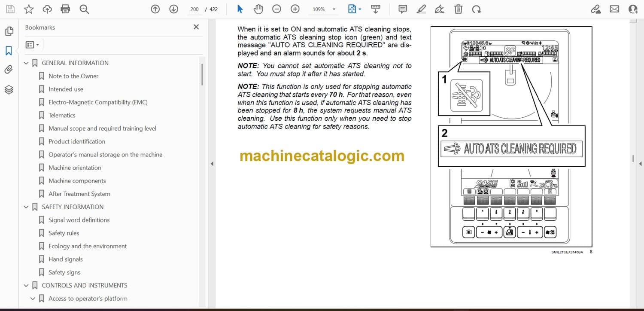This screenshot has height=311, width=644.
Task: Open the zoom level dropdown at 109%
Action: point(334,9)
